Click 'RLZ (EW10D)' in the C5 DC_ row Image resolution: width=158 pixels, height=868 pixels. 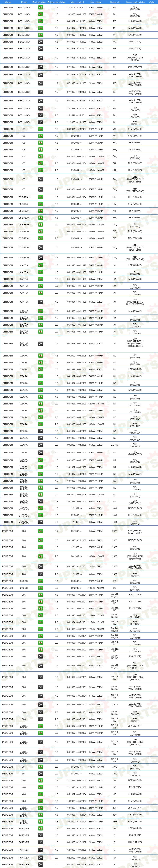tap(135, 164)
